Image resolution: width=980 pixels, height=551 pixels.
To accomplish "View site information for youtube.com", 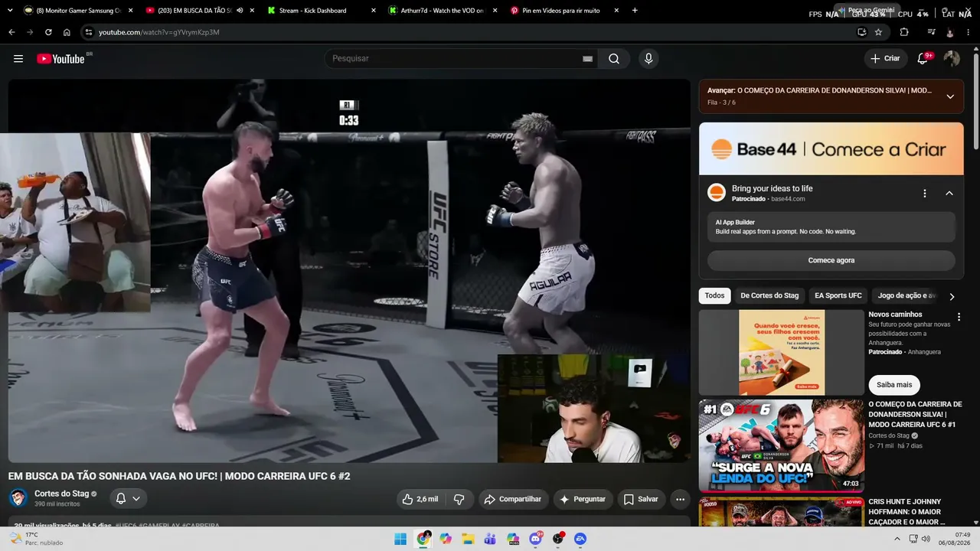I will pyautogui.click(x=89, y=32).
